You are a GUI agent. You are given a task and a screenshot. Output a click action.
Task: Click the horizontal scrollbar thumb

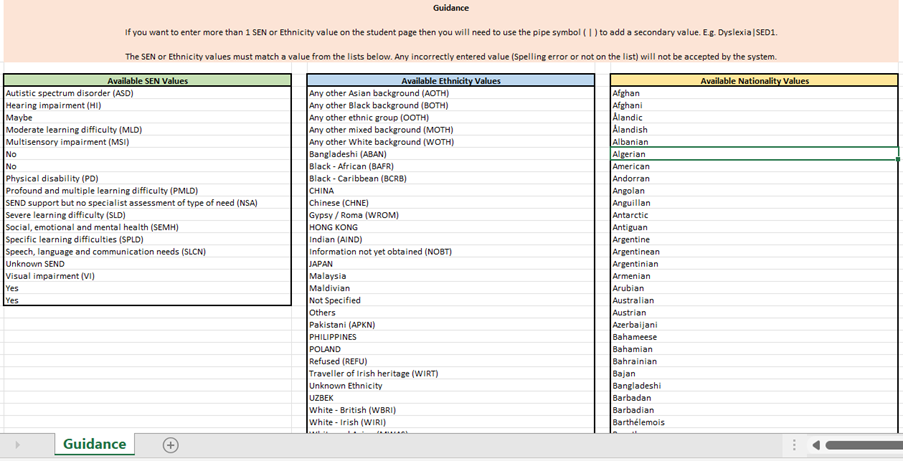(x=864, y=445)
